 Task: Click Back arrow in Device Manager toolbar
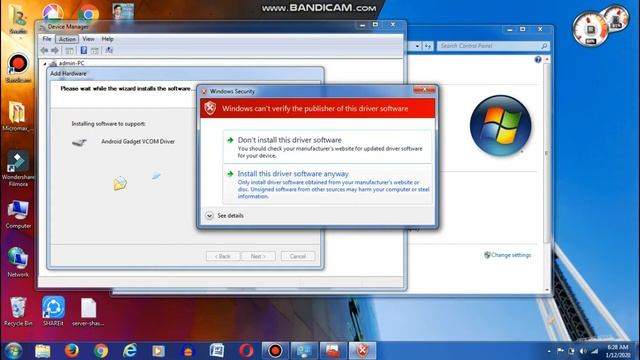click(x=44, y=50)
